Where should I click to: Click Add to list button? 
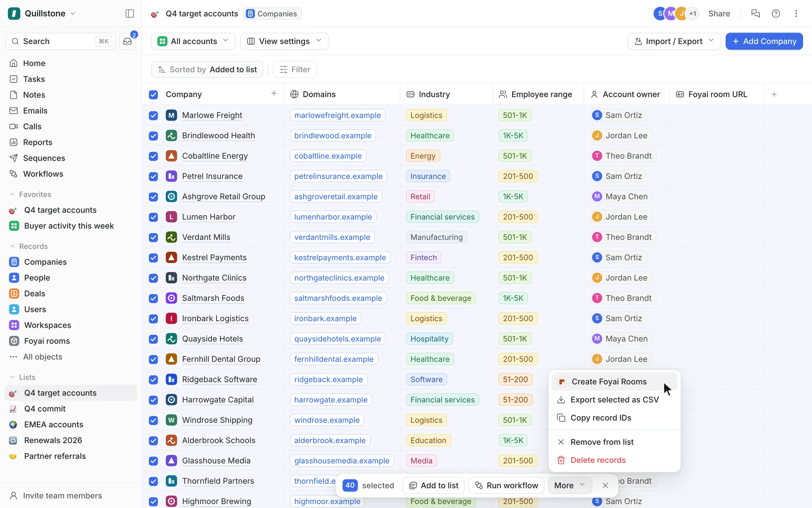click(434, 485)
